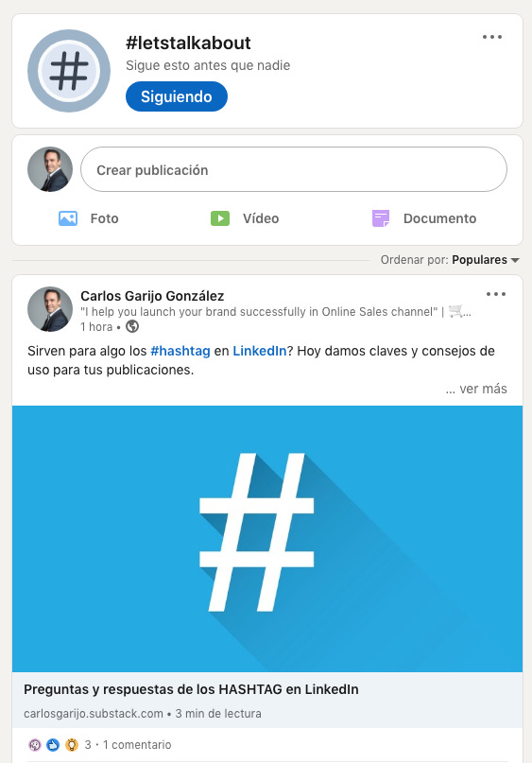Open the 1 comentario link
The width and height of the screenshot is (532, 763).
pos(137,744)
